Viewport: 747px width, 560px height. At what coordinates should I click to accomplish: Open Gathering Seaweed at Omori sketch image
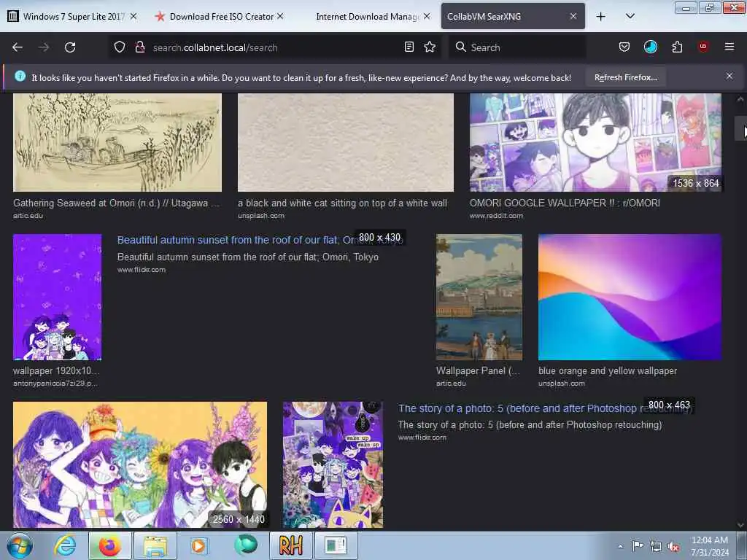click(x=117, y=142)
